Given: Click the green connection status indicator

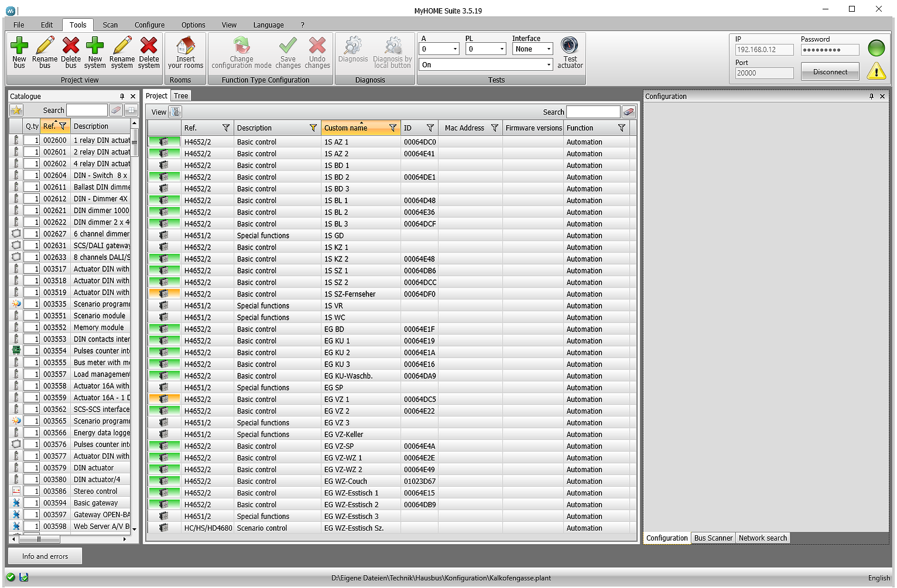Looking at the screenshot, I should [x=876, y=48].
